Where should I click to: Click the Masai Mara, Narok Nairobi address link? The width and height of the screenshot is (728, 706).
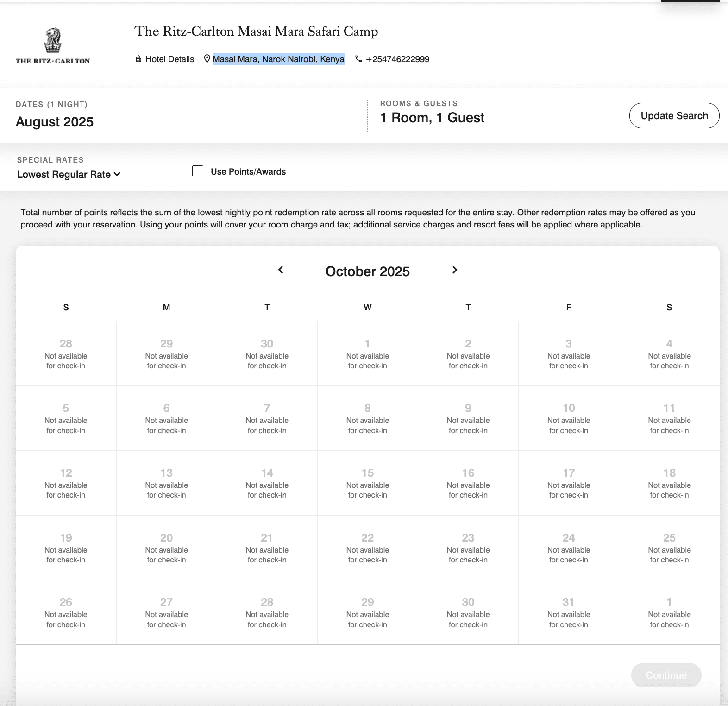tap(278, 59)
